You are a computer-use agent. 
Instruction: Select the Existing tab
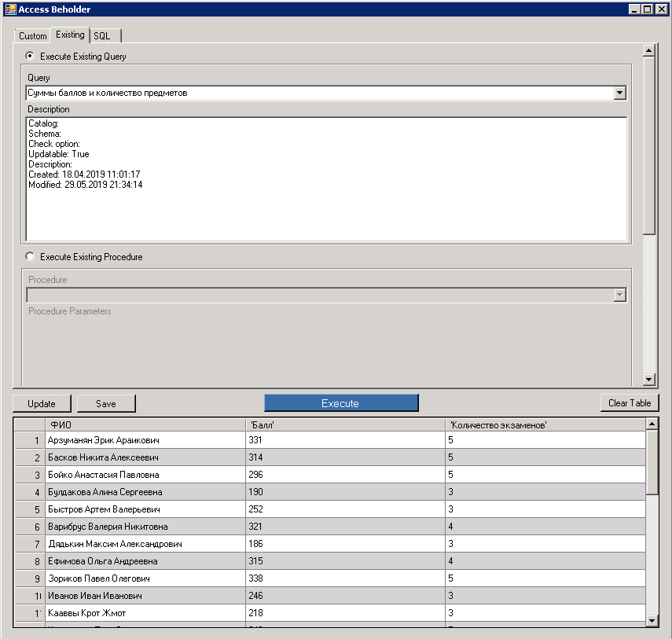(69, 35)
